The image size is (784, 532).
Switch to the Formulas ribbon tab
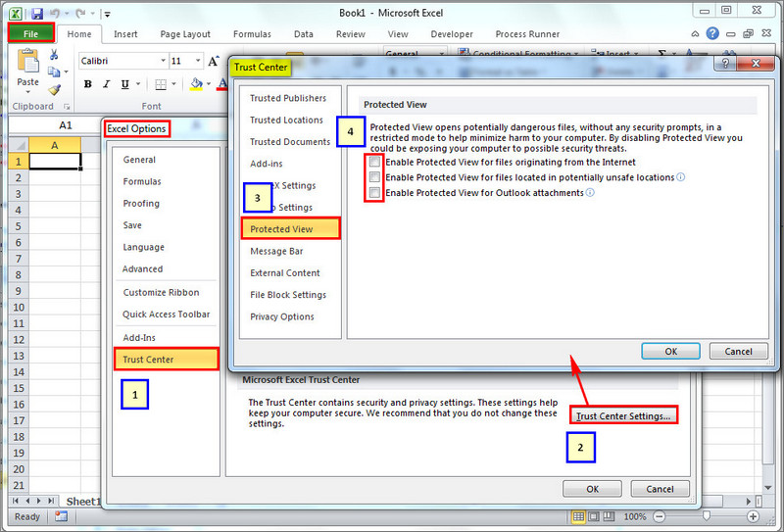pyautogui.click(x=252, y=34)
